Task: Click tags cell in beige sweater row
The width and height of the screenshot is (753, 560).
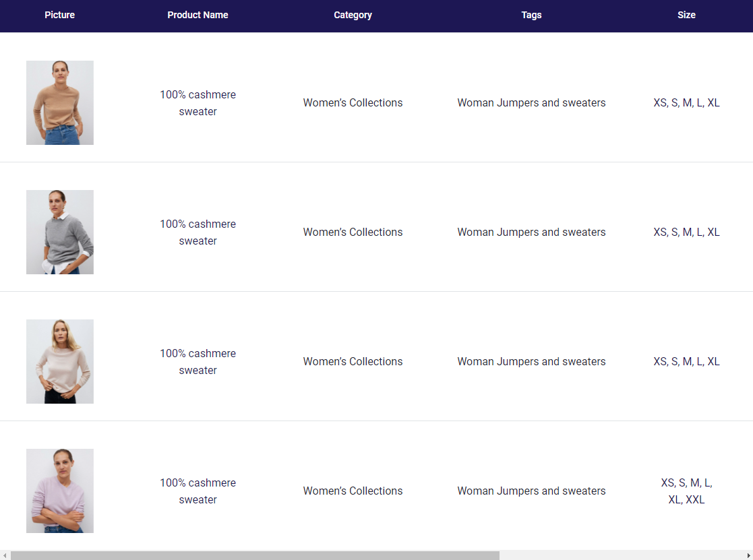Action: coord(531,361)
